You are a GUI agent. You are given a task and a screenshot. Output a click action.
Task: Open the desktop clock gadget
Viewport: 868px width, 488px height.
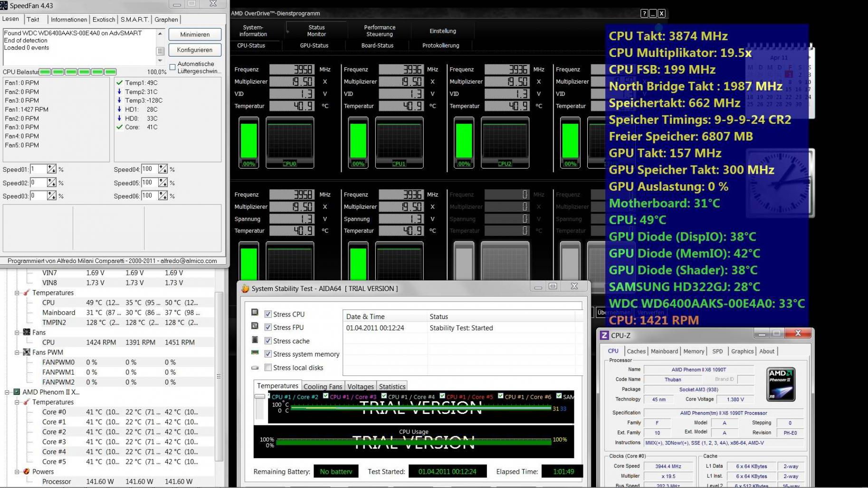point(779,183)
